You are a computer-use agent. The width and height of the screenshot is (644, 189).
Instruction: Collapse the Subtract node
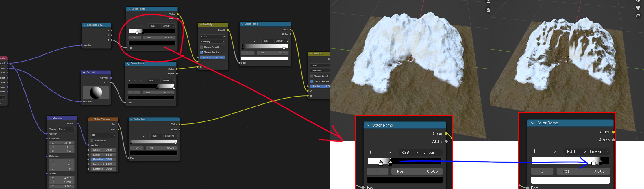point(311,54)
